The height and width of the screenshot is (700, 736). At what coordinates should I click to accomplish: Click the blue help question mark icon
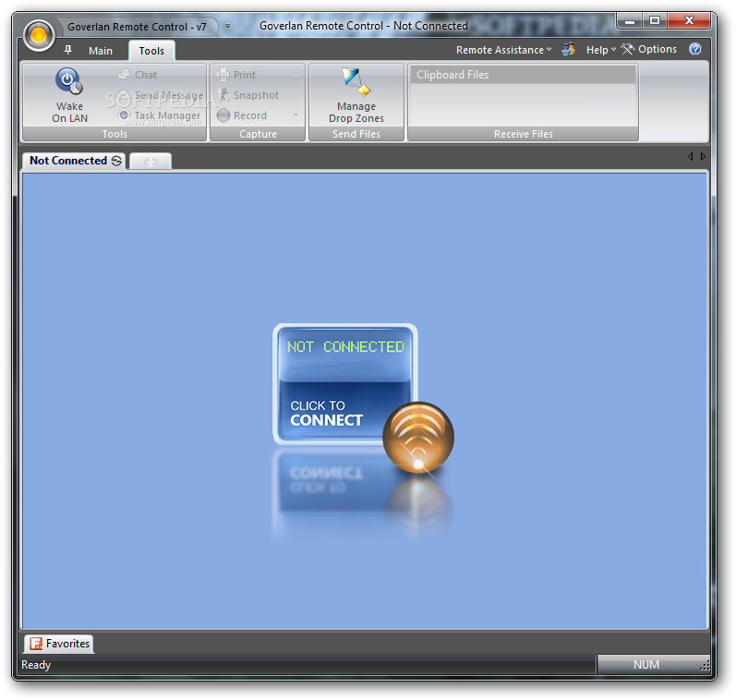695,49
